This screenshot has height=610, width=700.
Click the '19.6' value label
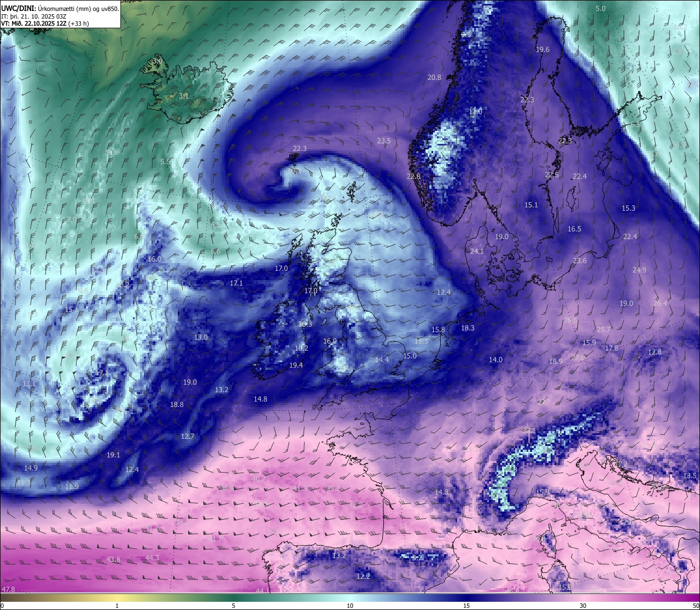click(542, 49)
